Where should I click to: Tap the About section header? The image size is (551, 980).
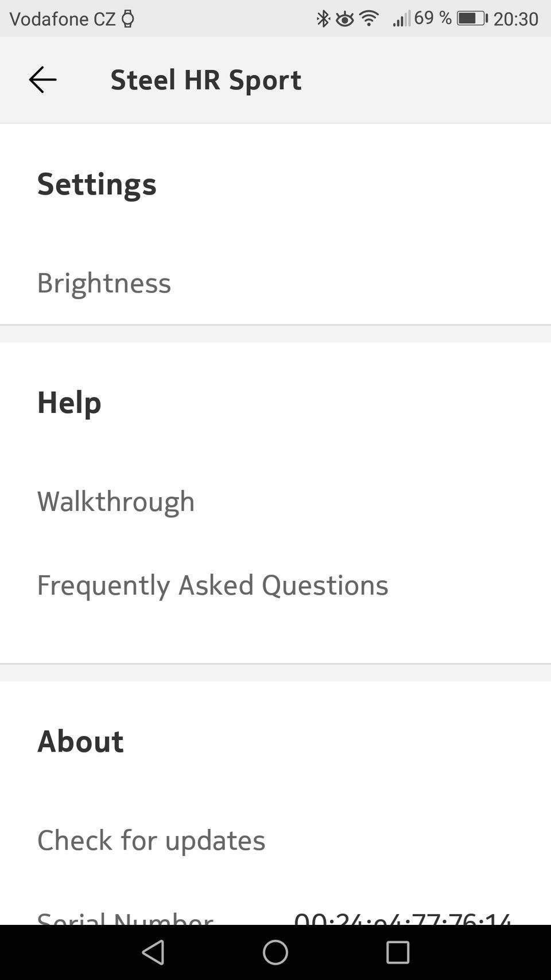[x=80, y=741]
